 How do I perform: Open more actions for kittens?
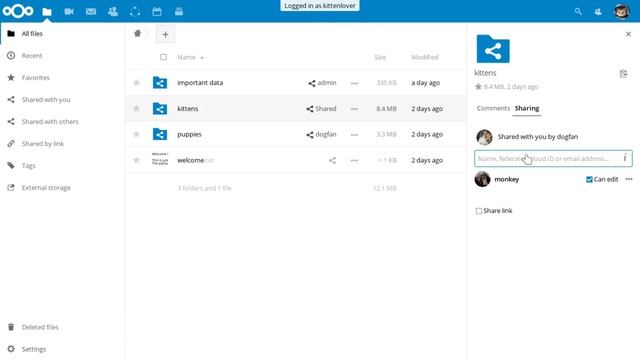coord(354,109)
